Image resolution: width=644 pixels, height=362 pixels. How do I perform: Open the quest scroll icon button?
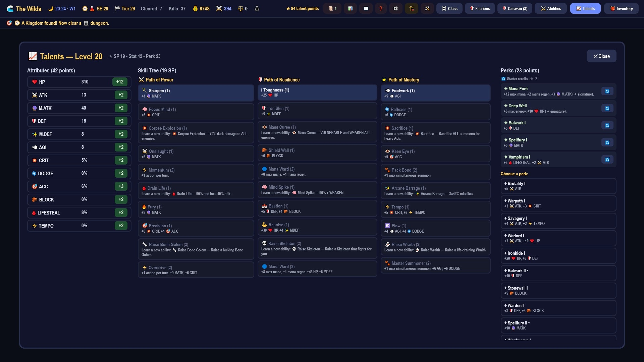tap(332, 9)
